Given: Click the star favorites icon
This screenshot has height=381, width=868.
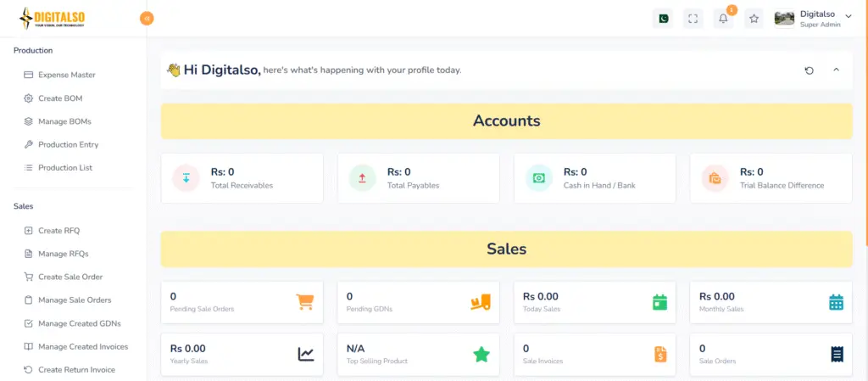Looking at the screenshot, I should tap(754, 19).
